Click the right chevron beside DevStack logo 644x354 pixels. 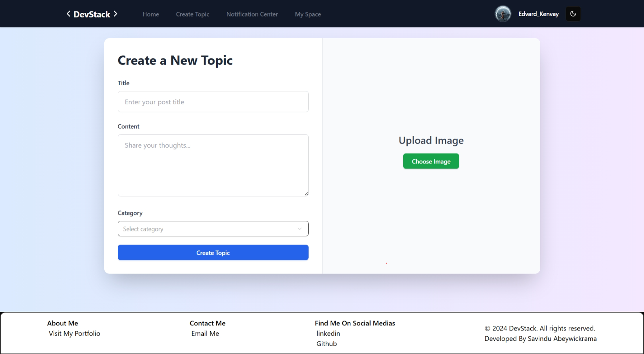(116, 14)
